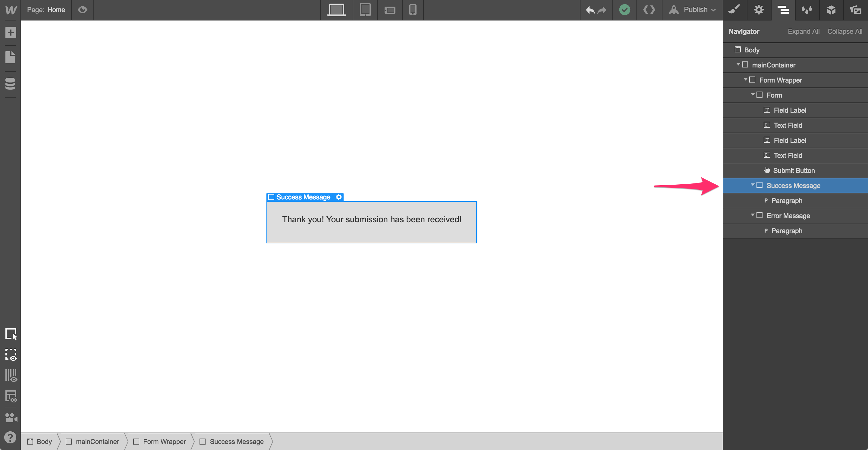Open the Pages panel
868x450 pixels.
pyautogui.click(x=11, y=57)
